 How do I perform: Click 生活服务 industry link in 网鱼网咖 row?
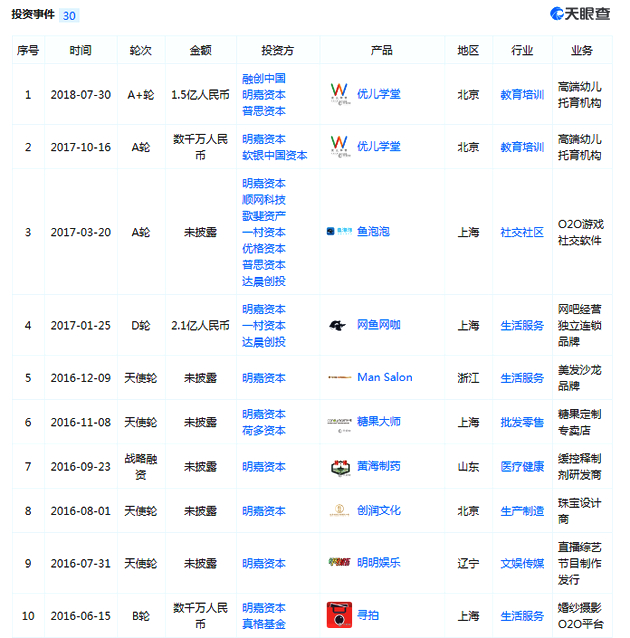click(522, 326)
